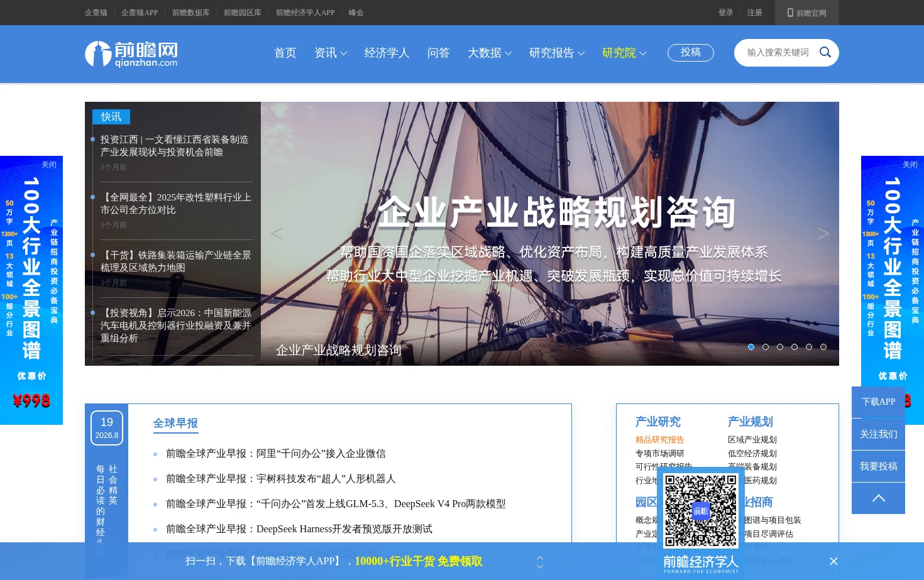The height and width of the screenshot is (580, 924).
Task: Open news 铁路集装箱运输产业链全景梳理
Action: point(176,261)
